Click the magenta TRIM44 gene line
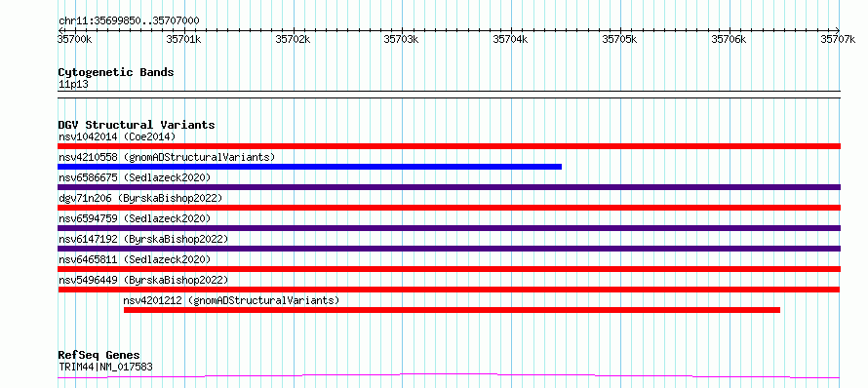The height and width of the screenshot is (388, 868). coord(449,376)
